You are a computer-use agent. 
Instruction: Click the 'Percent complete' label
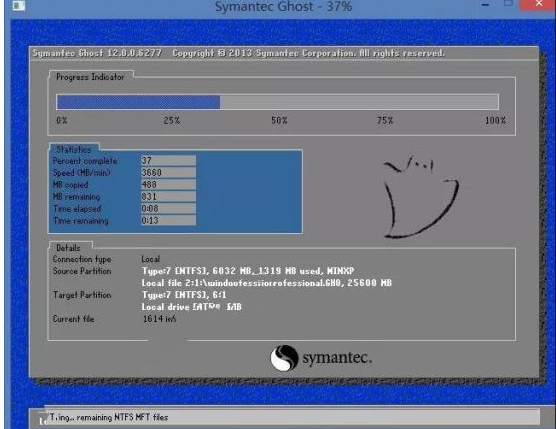(85, 161)
